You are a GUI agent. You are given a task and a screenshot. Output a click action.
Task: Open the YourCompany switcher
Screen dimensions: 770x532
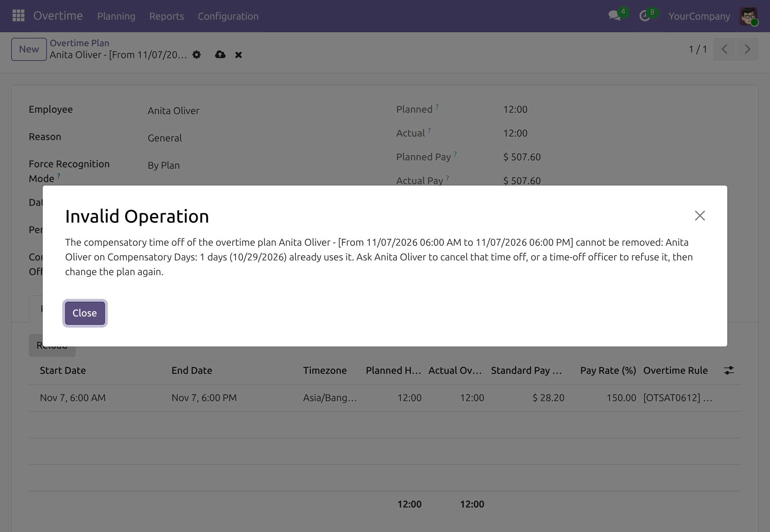pyautogui.click(x=699, y=16)
